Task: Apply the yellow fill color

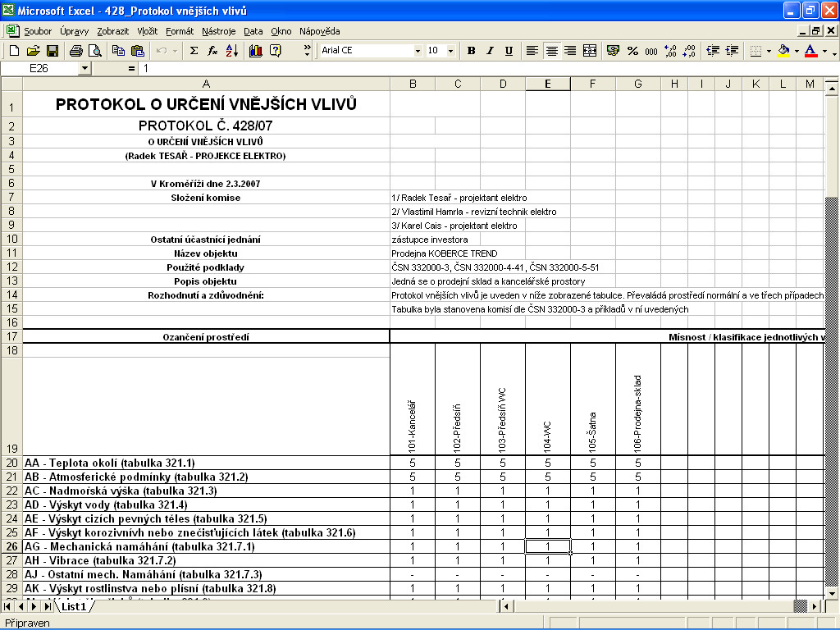Action: click(783, 50)
